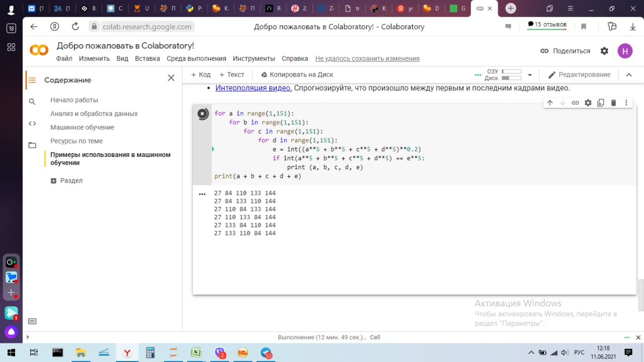
Task: Click Копировать на Диск button
Action: (x=297, y=75)
